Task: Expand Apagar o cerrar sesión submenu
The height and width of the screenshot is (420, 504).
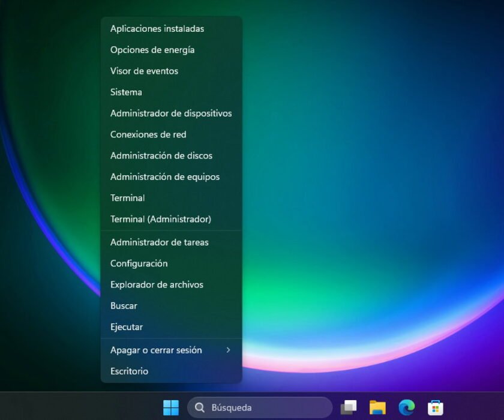Action: [x=172, y=350]
